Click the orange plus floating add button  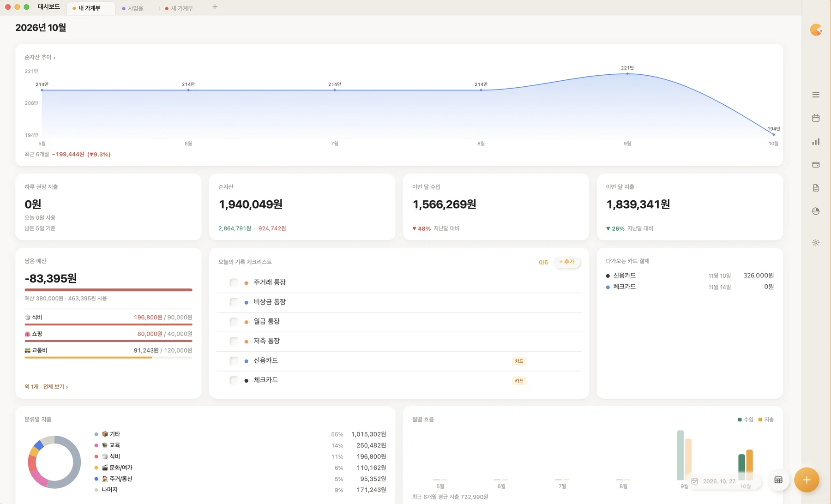[x=807, y=480]
